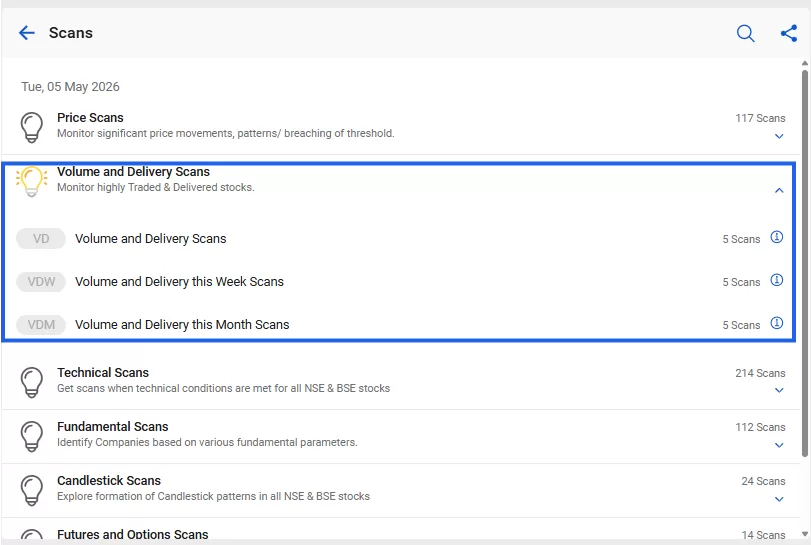The width and height of the screenshot is (811, 545).
Task: Collapse Volume and Delivery Scans section chevron
Action: pyautogui.click(x=779, y=190)
